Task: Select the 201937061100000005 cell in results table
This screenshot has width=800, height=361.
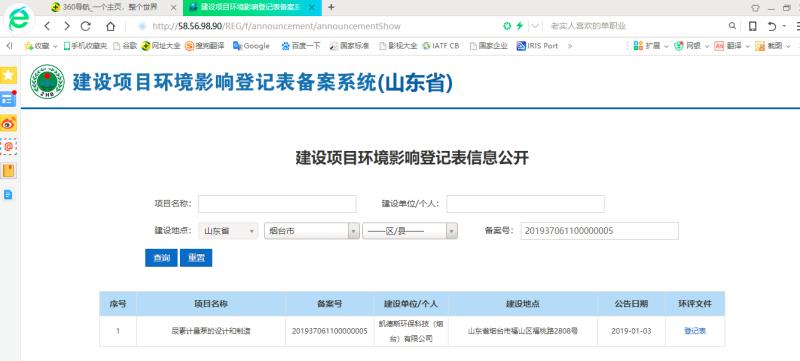Action: tap(330, 331)
